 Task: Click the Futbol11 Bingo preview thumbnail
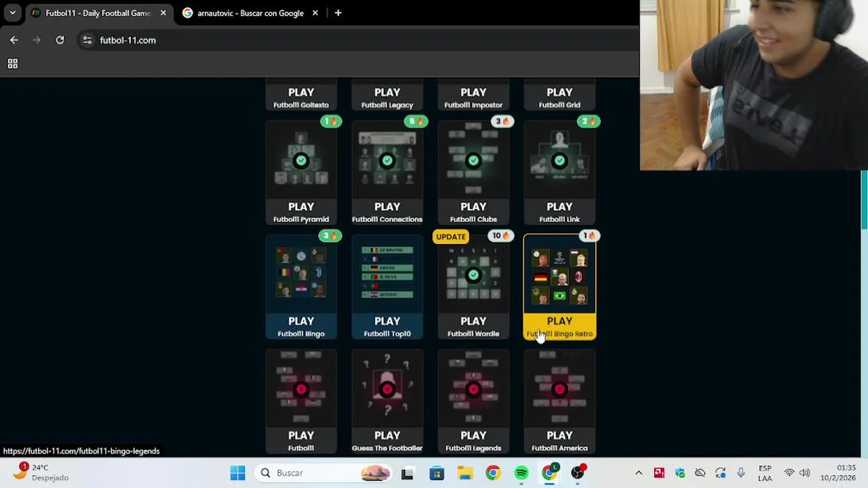point(301,274)
